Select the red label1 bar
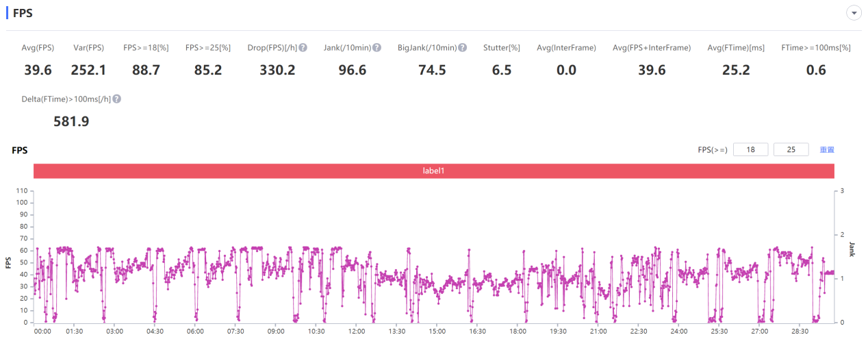 click(433, 171)
